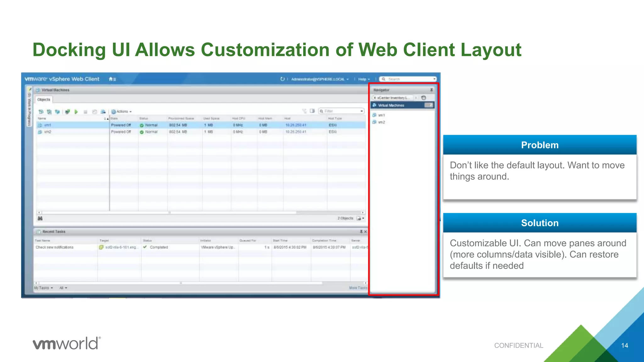Open the All tasks filter dropdown
Screen dimensions: 644x362
[63, 288]
